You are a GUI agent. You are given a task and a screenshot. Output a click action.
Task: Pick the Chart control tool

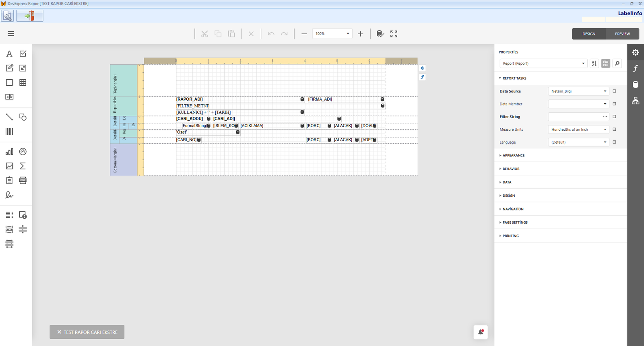[x=9, y=152]
